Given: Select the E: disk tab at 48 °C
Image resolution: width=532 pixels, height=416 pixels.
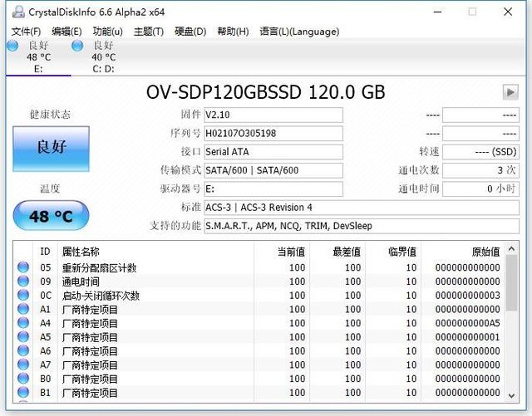Looking at the screenshot, I should point(38,57).
